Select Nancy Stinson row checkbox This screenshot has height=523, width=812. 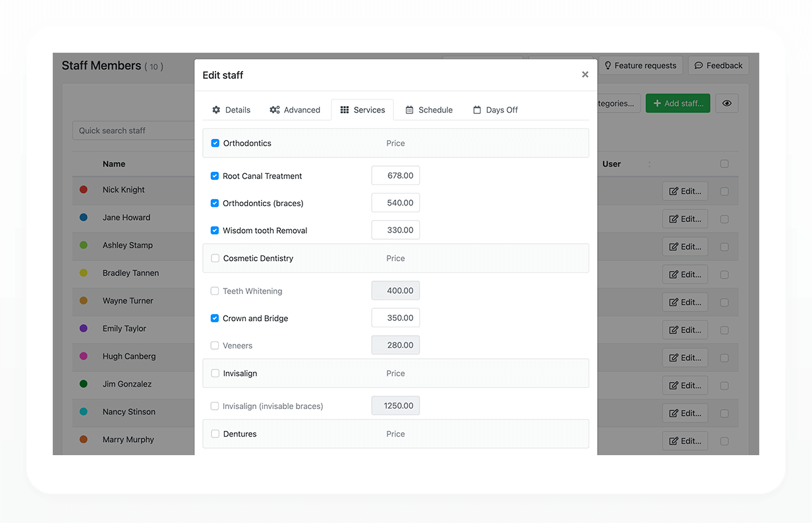(x=724, y=414)
